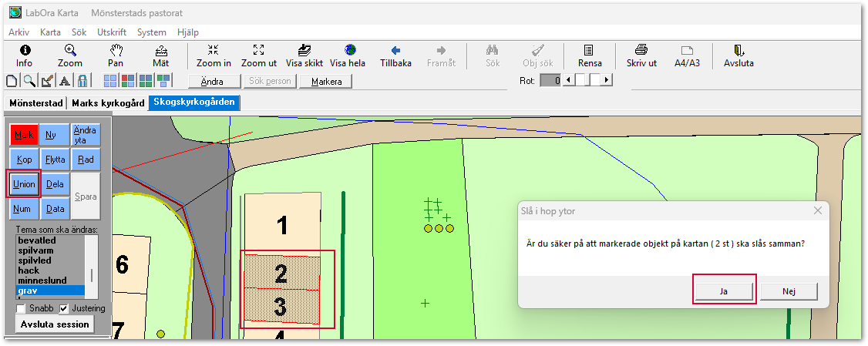This screenshot has width=868, height=346.
Task: Click the Obj sök flashlight button
Action: coord(538,56)
